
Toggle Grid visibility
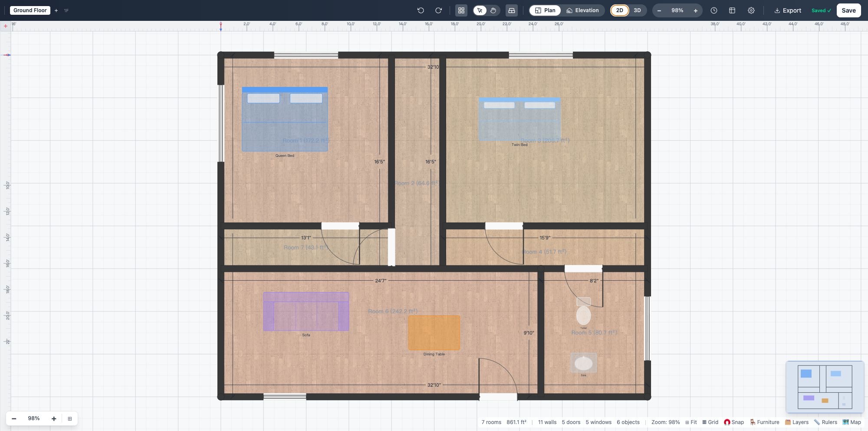click(x=710, y=422)
